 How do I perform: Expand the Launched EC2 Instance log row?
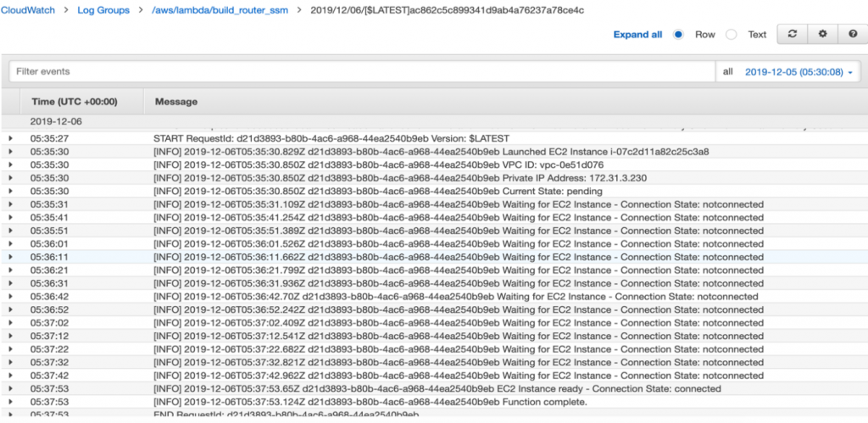(x=10, y=152)
